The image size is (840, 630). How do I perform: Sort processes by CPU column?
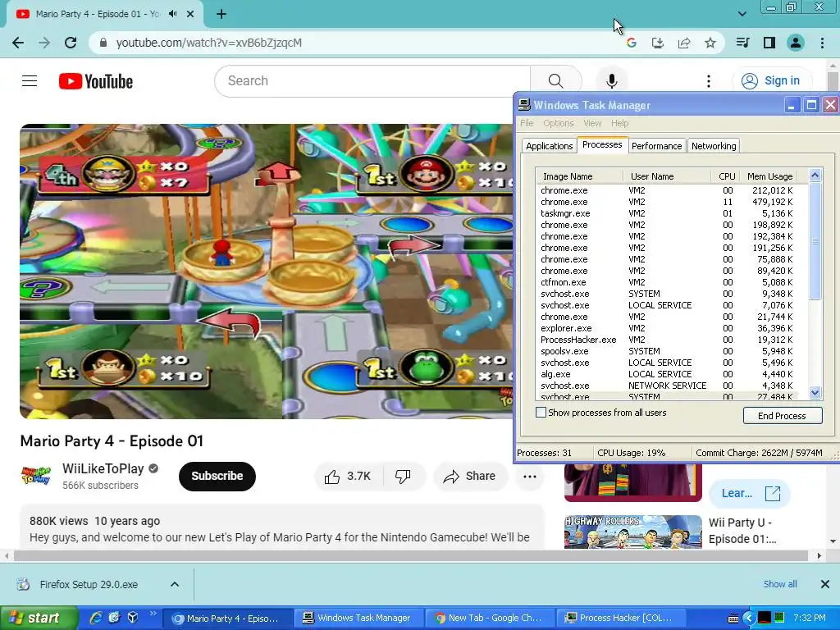[727, 176]
